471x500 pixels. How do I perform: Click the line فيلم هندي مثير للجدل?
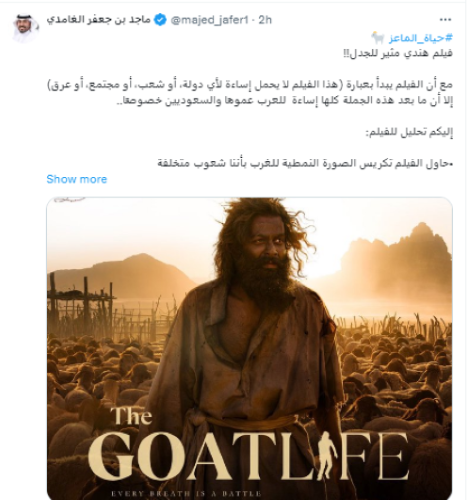[x=398, y=53]
